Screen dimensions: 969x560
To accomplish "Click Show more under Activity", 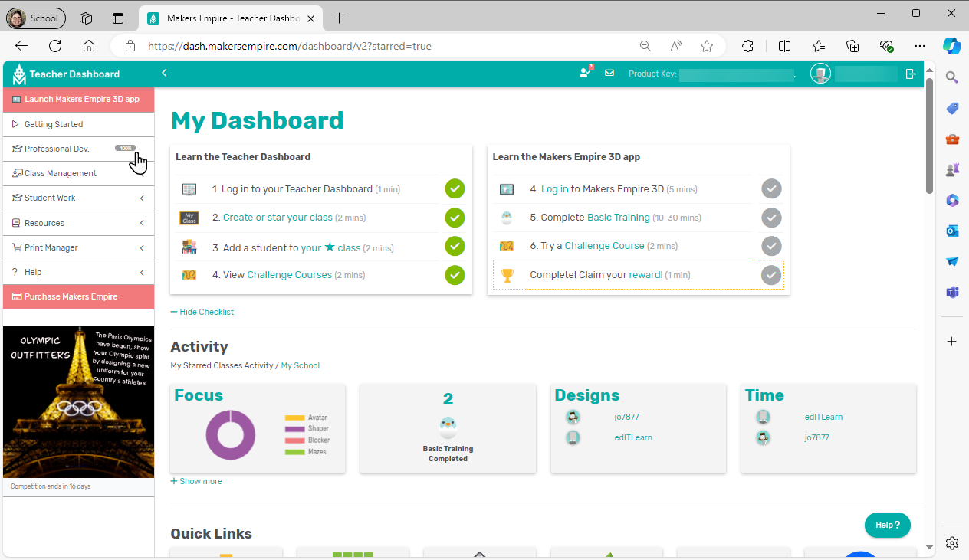I will 196,481.
